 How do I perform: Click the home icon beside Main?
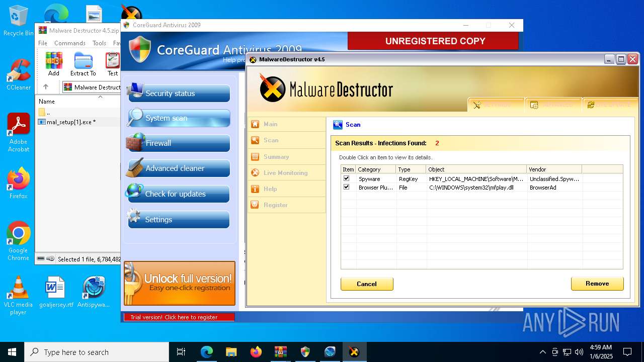255,124
